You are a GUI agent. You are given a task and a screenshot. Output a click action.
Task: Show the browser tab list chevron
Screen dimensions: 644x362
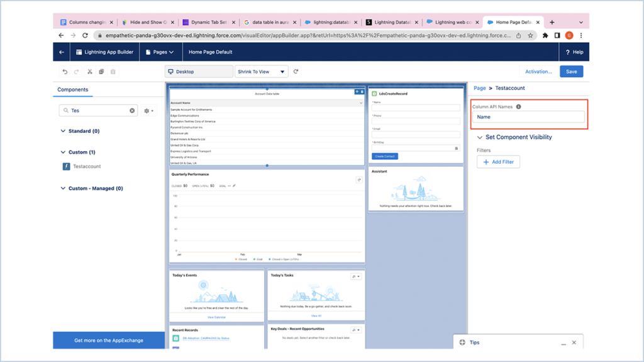(580, 22)
